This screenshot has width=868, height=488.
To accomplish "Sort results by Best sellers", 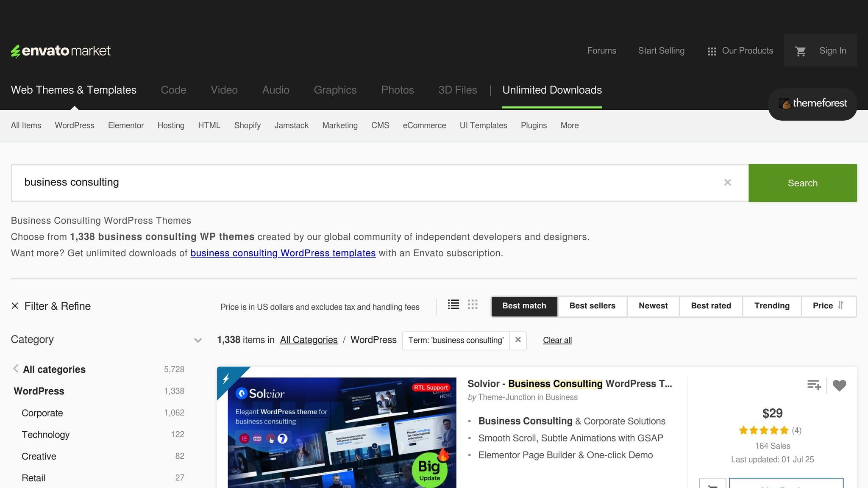I will coord(592,306).
